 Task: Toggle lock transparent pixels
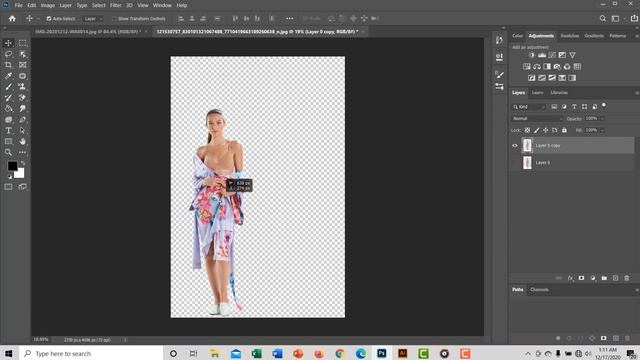(x=527, y=130)
